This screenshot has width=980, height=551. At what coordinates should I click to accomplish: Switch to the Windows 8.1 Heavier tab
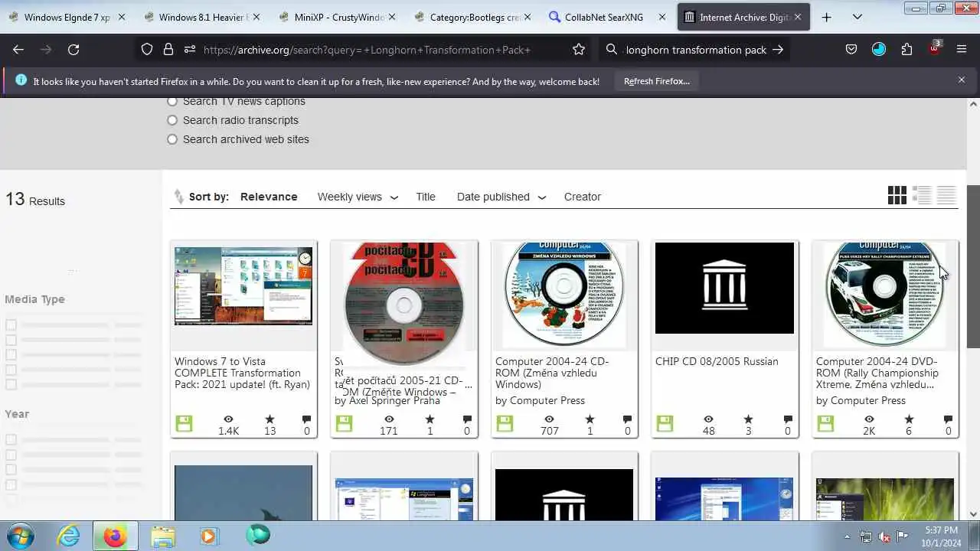(203, 17)
